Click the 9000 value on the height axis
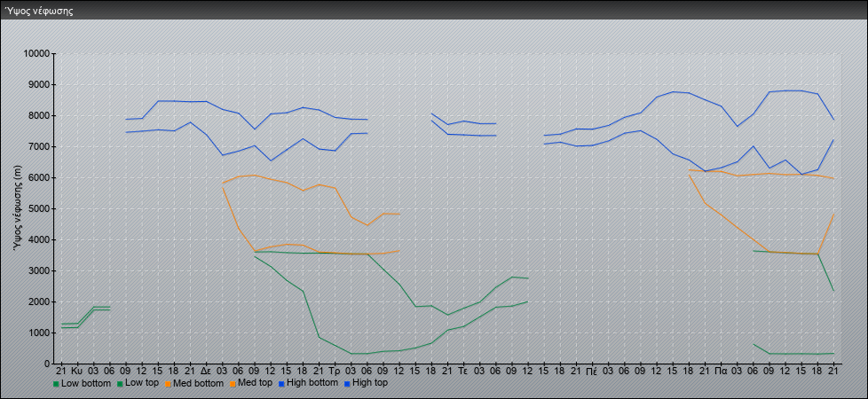This screenshot has width=868, height=399. pyautogui.click(x=39, y=84)
